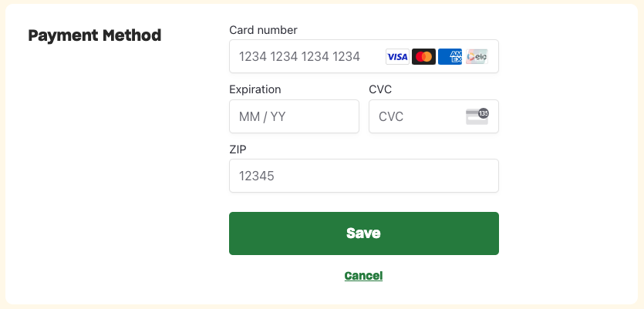Click the "Expiration" label text

click(x=255, y=89)
